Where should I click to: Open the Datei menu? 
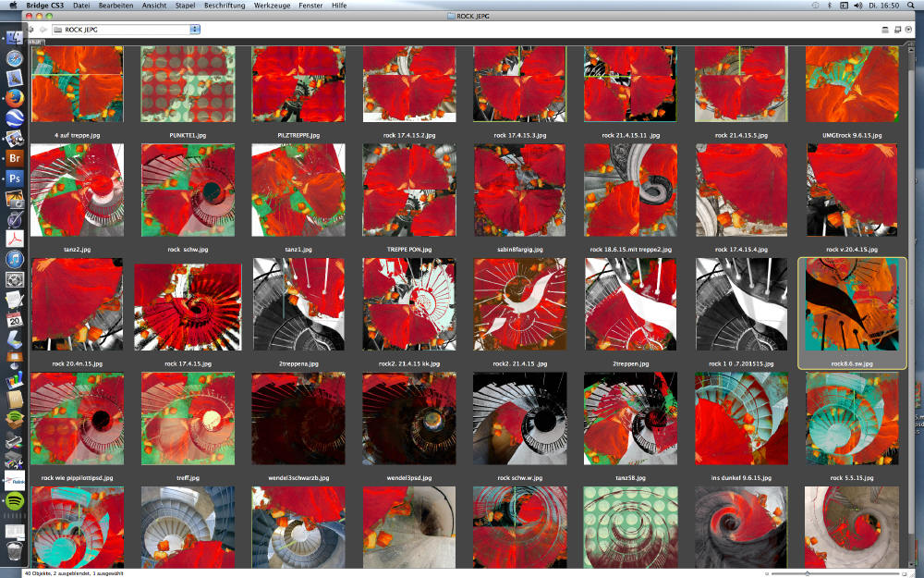click(x=81, y=6)
